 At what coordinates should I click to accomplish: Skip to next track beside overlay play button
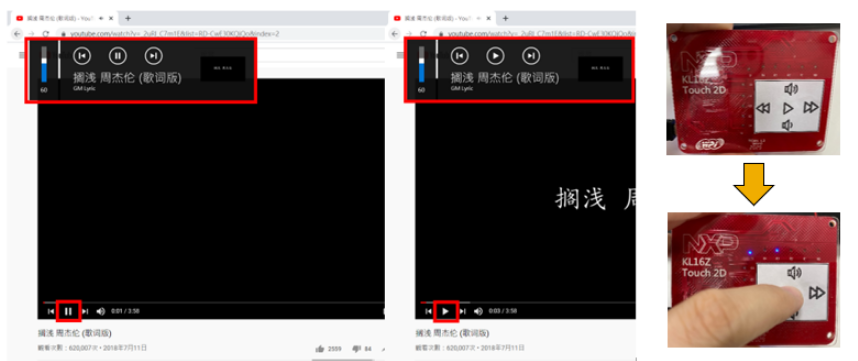point(531,56)
